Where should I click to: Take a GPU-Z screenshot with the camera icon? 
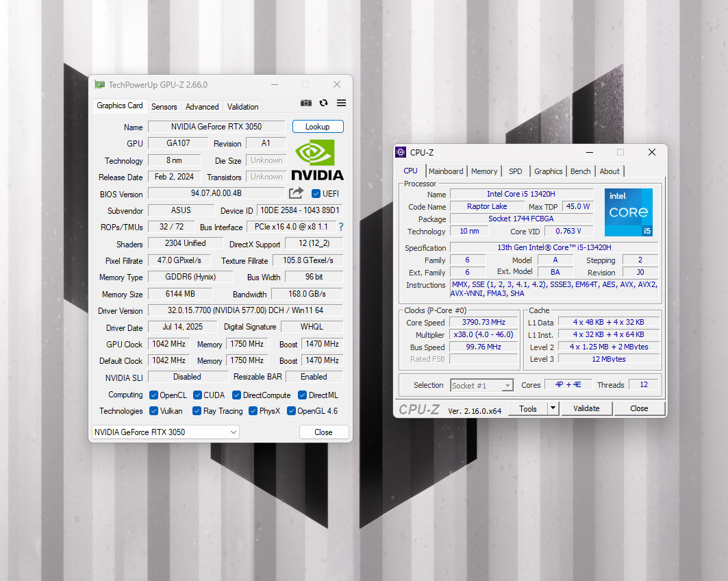coord(306,103)
